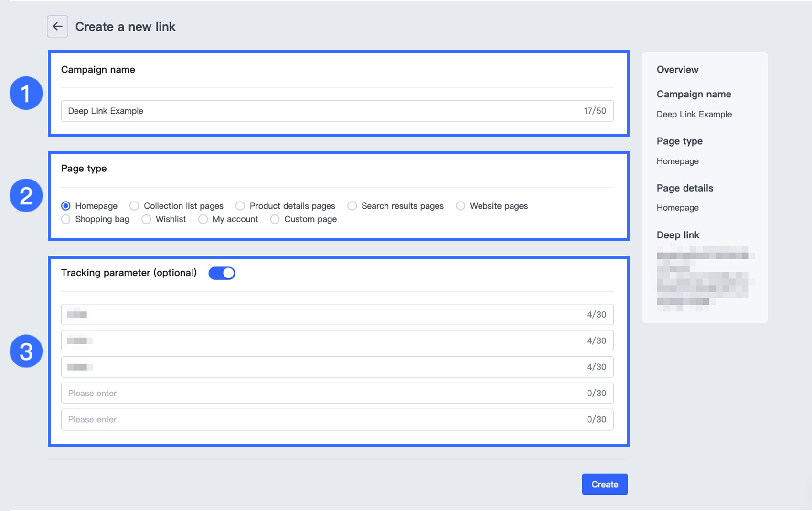Click the step 3 numbered circle

click(26, 351)
